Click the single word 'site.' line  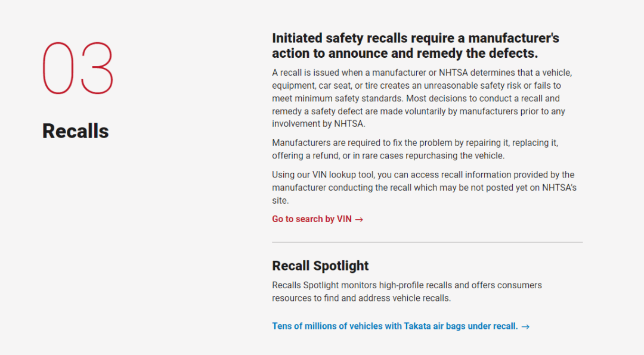click(280, 201)
